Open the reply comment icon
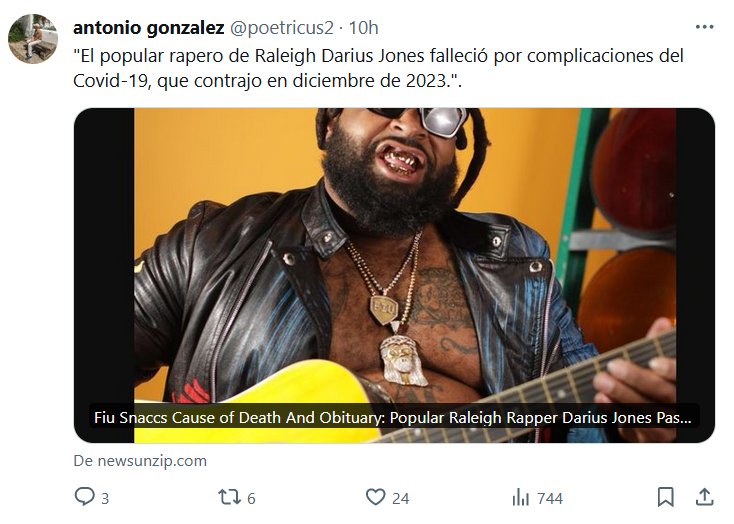 click(x=84, y=497)
